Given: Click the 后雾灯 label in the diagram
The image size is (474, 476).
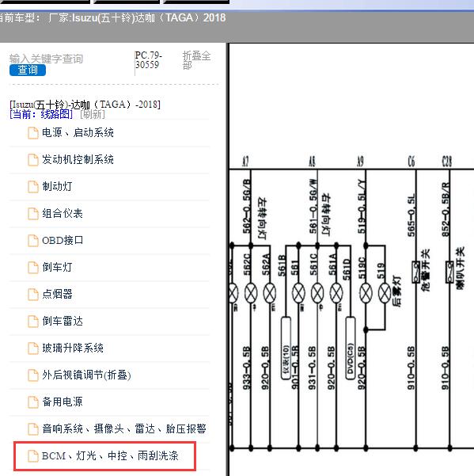Looking at the screenshot, I should [396, 291].
